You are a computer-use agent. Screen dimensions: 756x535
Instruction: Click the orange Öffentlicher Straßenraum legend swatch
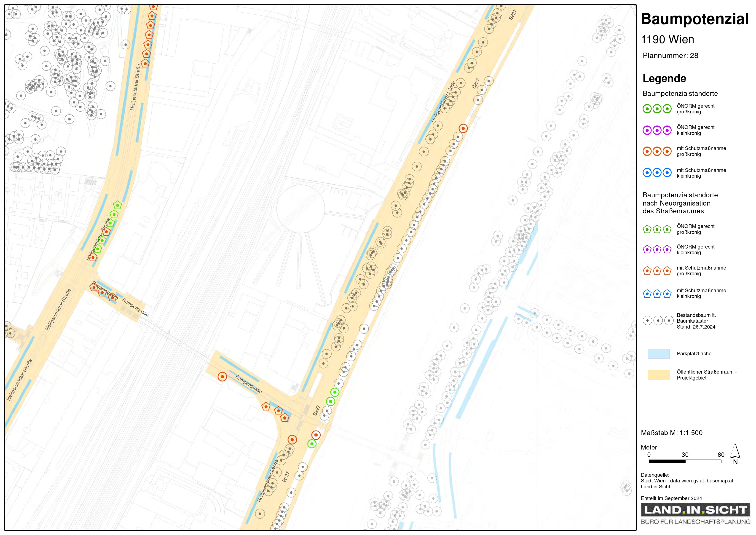[x=659, y=375]
